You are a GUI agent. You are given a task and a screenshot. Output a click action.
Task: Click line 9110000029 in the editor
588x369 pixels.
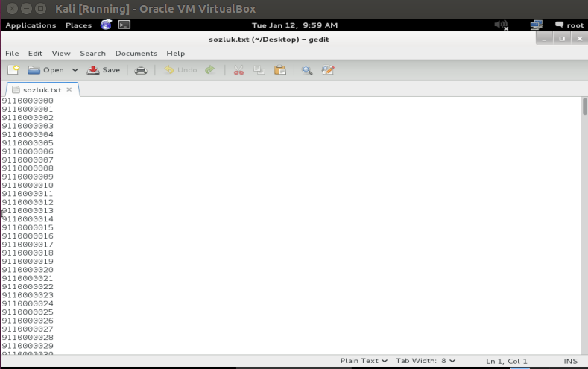[28, 346]
